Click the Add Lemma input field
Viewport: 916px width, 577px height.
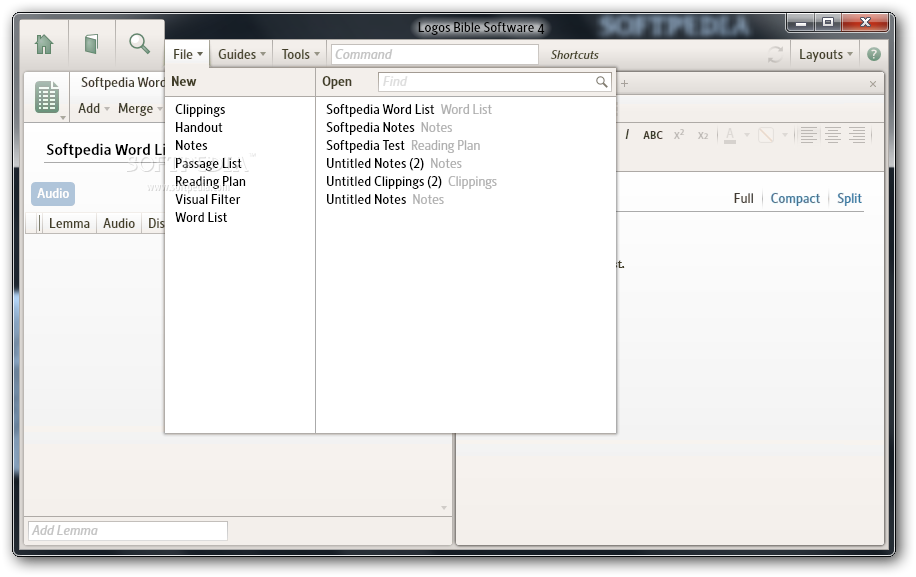(x=128, y=531)
